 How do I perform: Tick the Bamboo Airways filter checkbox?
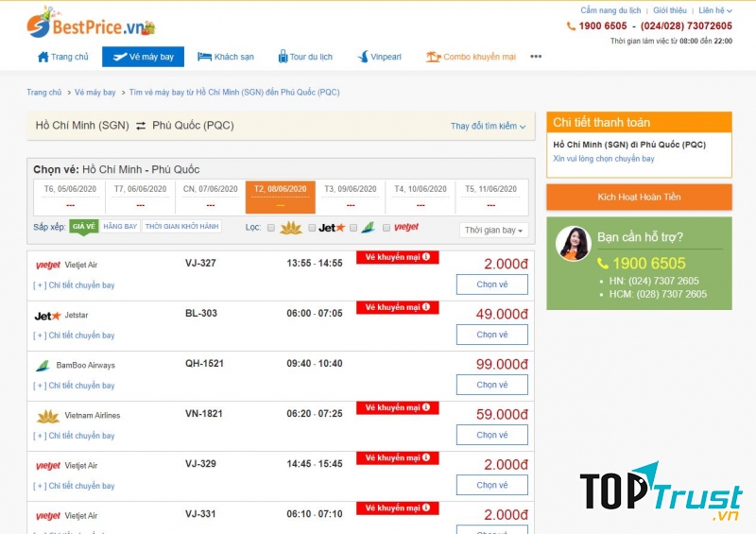coord(353,228)
